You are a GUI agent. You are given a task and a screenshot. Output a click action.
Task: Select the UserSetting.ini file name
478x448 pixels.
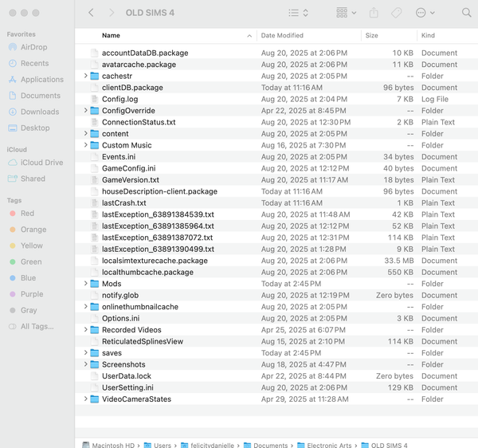[127, 387]
